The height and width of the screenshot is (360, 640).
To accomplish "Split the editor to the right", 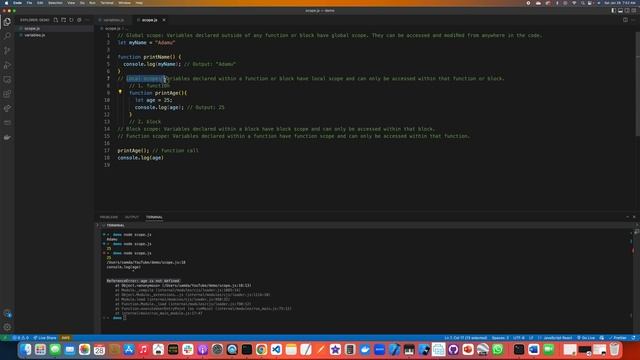I will [x=625, y=20].
